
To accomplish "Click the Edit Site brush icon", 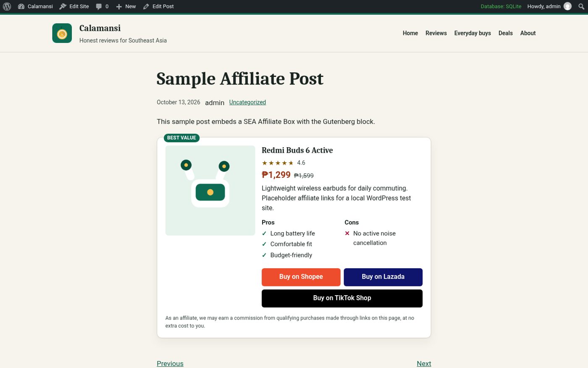I will point(63,6).
